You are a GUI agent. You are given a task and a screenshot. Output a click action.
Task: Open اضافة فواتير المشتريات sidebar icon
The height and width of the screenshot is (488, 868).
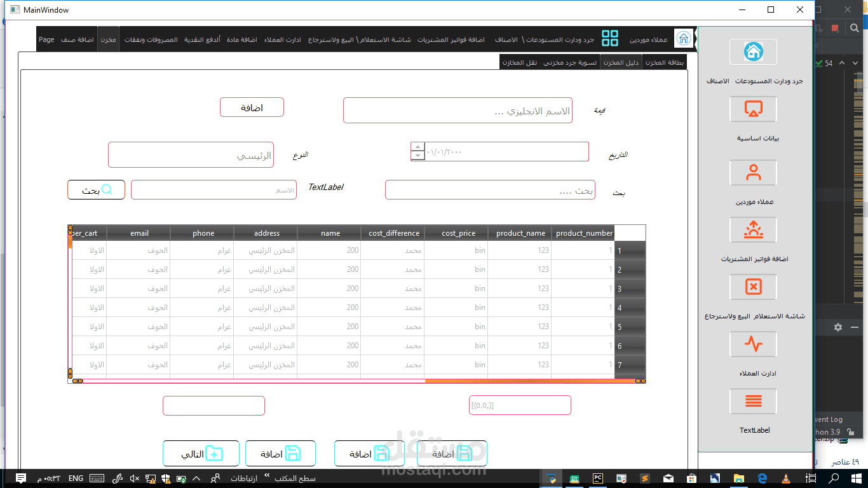753,230
